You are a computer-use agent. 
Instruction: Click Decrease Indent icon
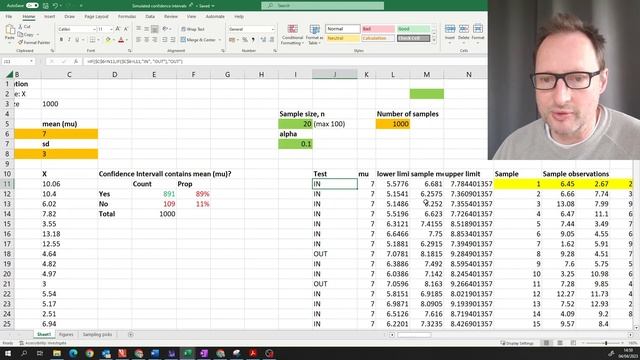(x=164, y=40)
